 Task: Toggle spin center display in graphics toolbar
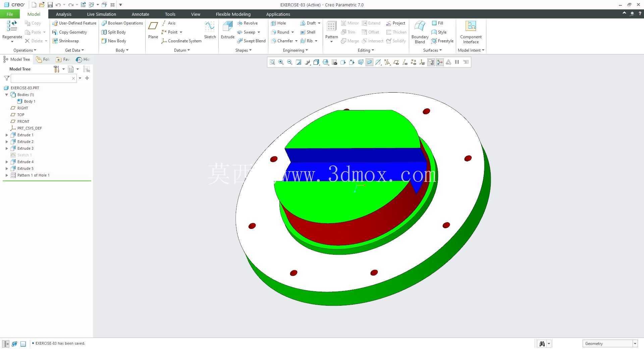coord(440,62)
